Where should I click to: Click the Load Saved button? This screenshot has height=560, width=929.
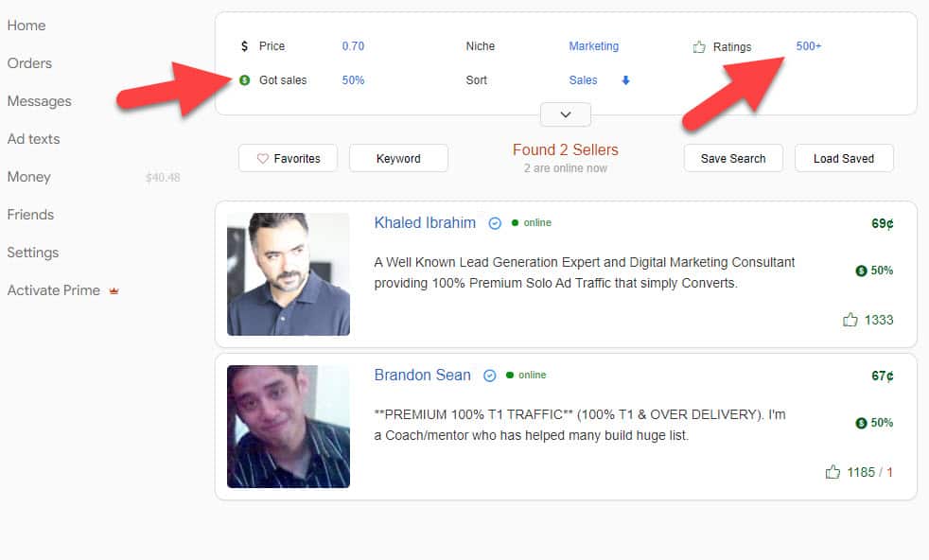tap(844, 158)
